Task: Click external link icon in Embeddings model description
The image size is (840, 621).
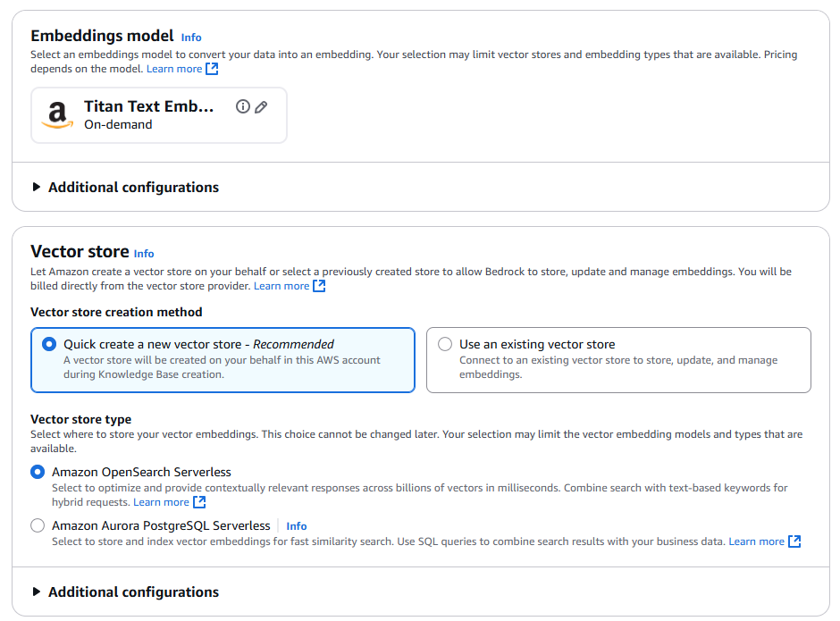Action: 212,69
